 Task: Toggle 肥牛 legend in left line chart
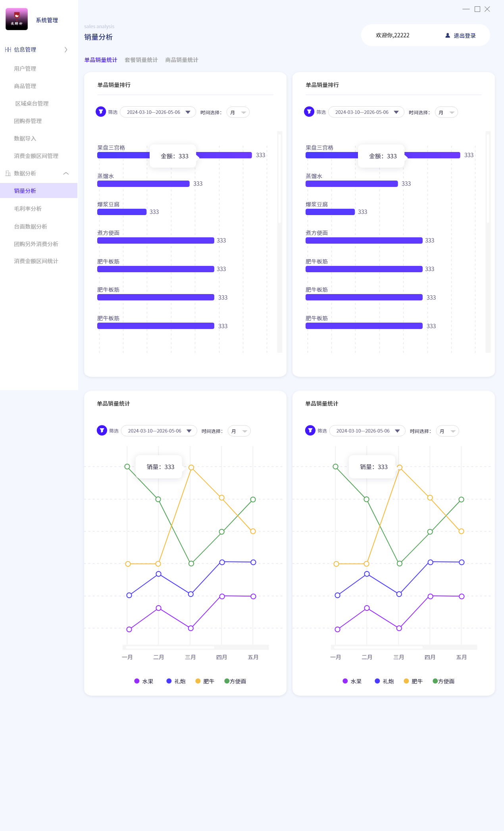[x=205, y=681]
